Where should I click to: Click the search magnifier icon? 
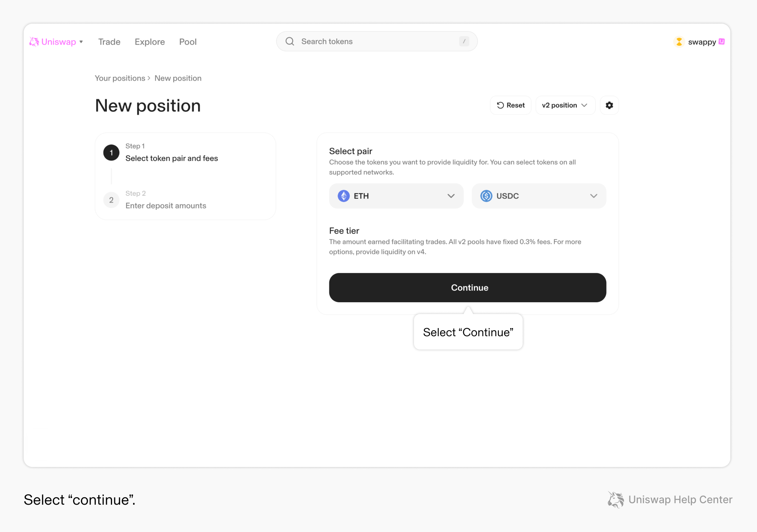[x=290, y=41]
